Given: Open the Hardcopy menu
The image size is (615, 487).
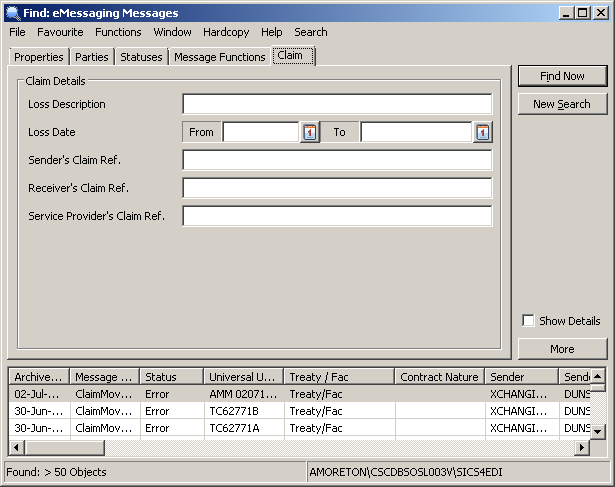Looking at the screenshot, I should coord(226,32).
